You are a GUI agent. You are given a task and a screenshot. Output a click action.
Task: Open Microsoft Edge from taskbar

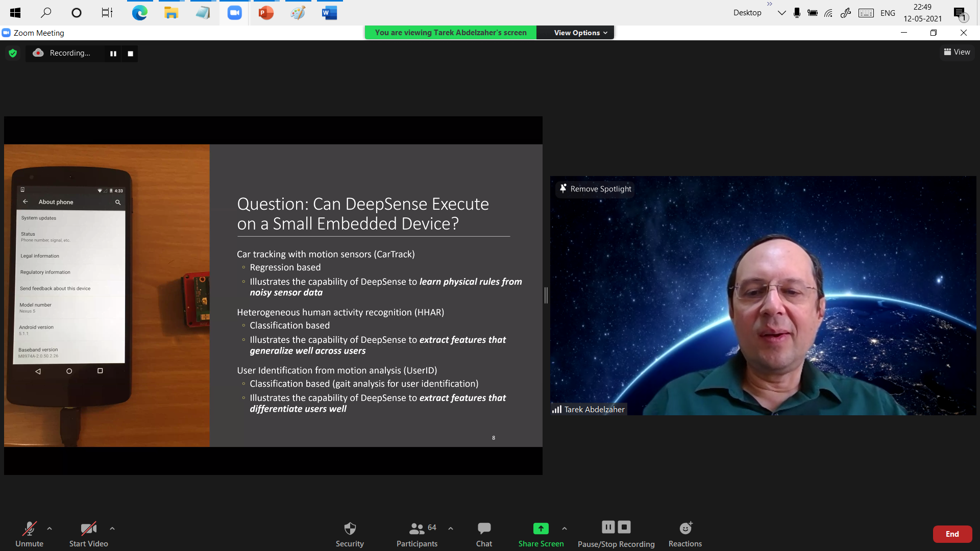(x=140, y=13)
